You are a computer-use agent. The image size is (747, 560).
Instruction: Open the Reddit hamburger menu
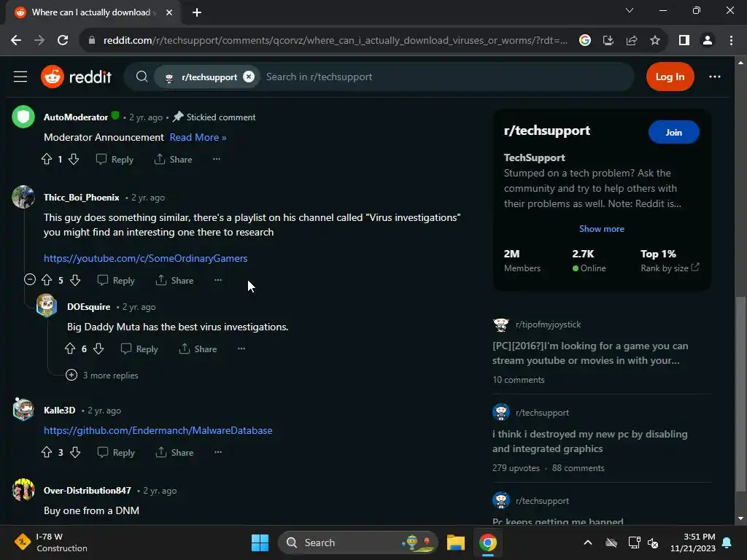click(x=20, y=77)
